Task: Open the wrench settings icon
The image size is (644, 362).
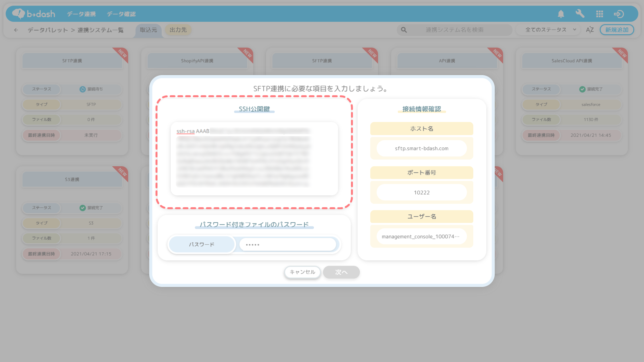Action: [x=580, y=14]
